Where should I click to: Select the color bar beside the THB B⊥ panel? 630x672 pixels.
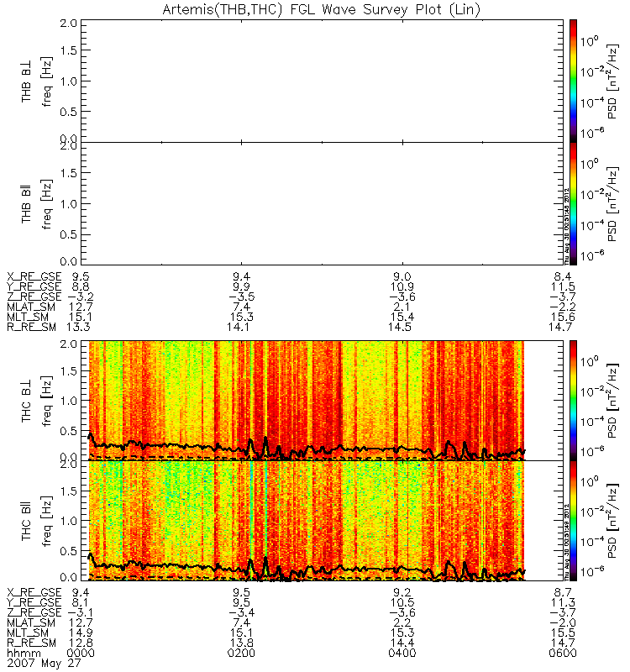573,81
